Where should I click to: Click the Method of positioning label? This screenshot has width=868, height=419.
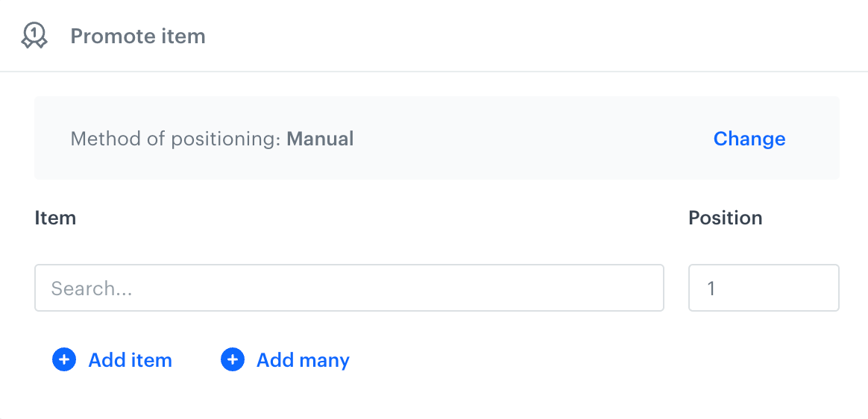176,139
